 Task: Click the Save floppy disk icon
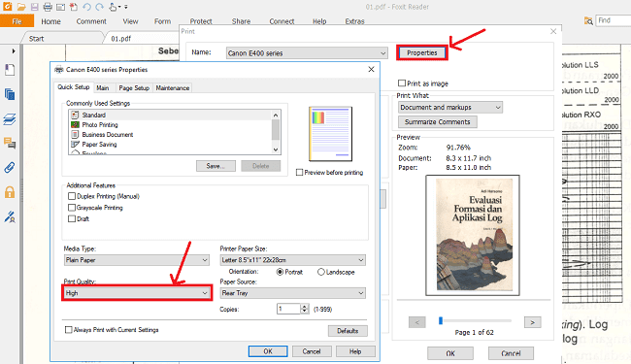point(35,7)
